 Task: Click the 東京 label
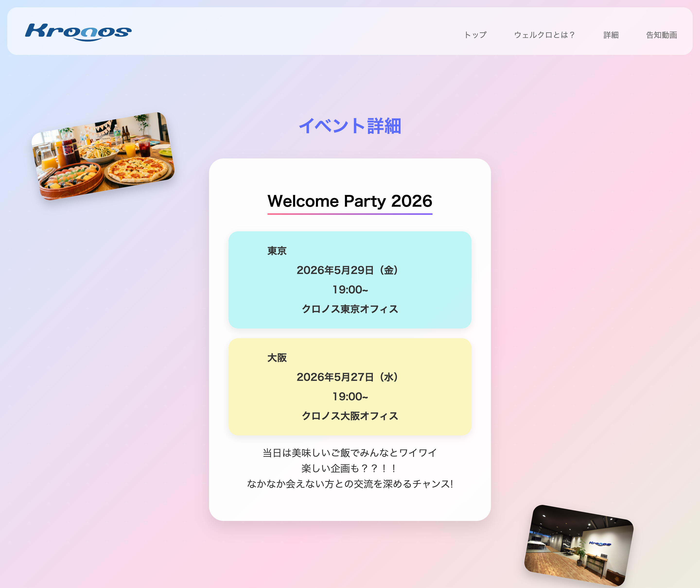(277, 251)
